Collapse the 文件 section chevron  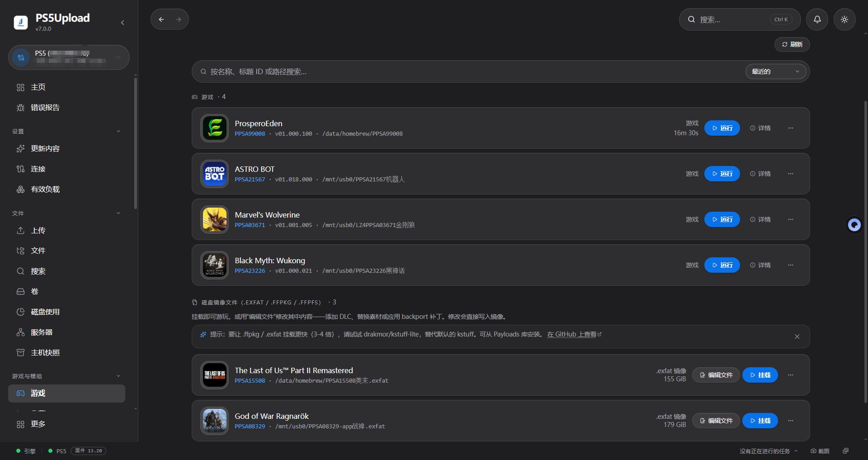118,213
